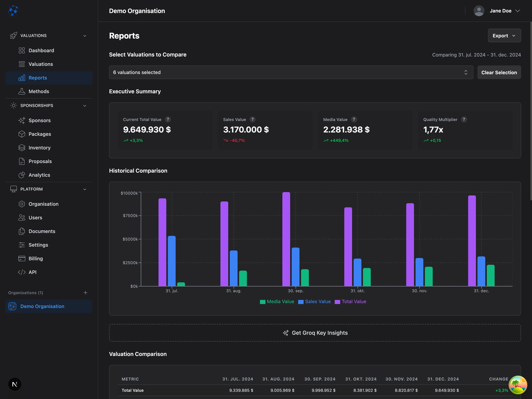Toggle Media Value legend swatch
Screen dimensions: 532x399
(x=262, y=302)
